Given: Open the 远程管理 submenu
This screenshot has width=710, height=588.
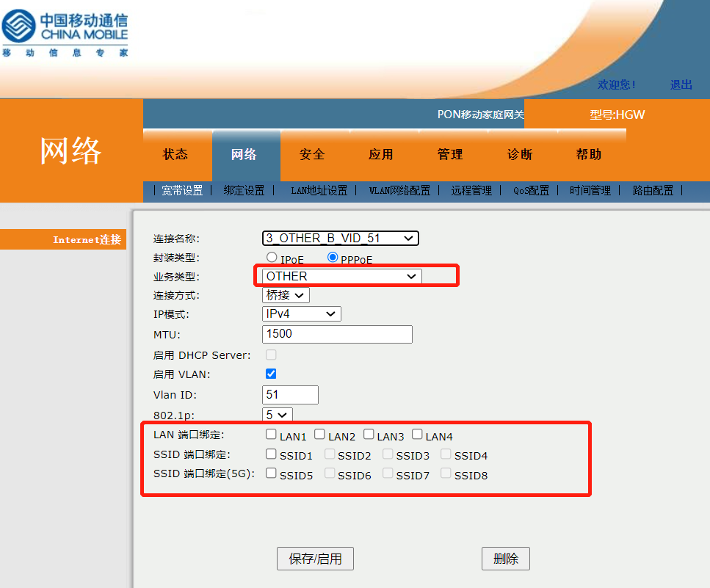Looking at the screenshot, I should coord(471,191).
